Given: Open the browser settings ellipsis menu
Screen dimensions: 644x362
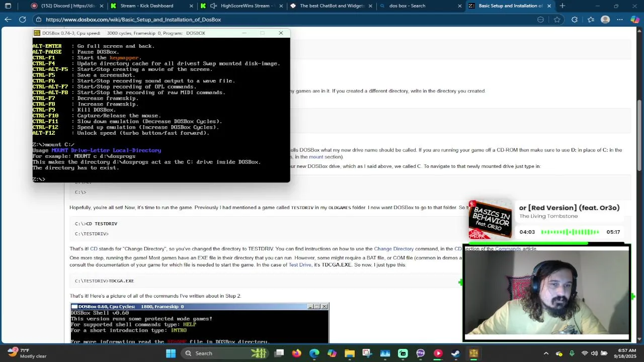Looking at the screenshot, I should [x=620, y=20].
